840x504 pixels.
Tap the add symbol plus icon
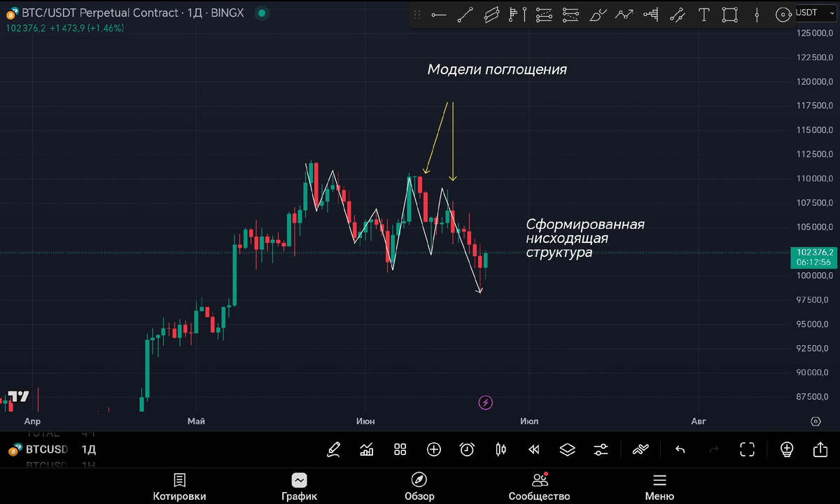pyautogui.click(x=434, y=449)
